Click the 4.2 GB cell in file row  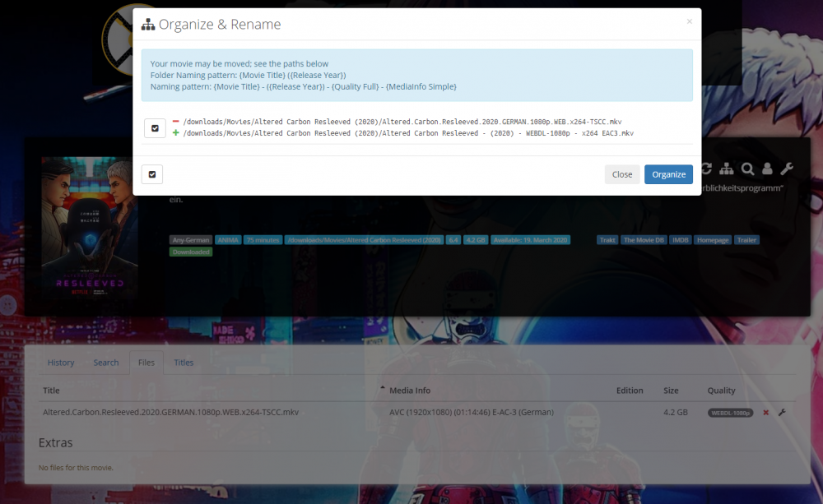(676, 412)
